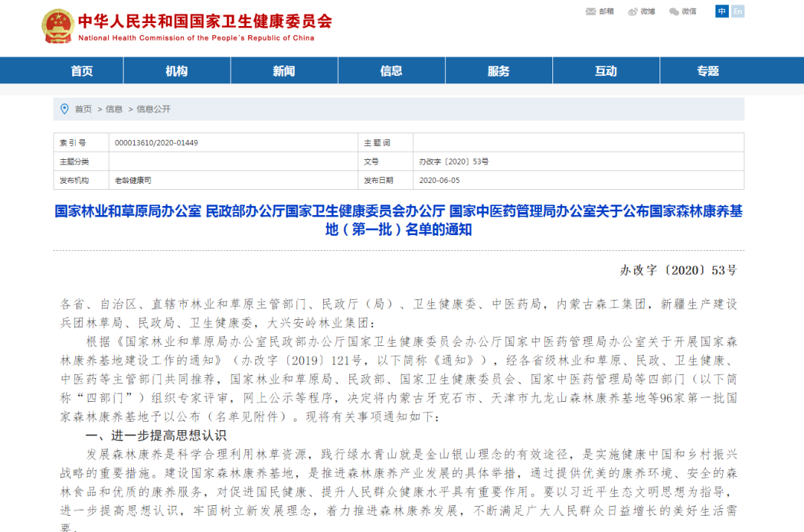Select the 发布机构 label cell
The height and width of the screenshot is (532, 804).
pyautogui.click(x=81, y=180)
